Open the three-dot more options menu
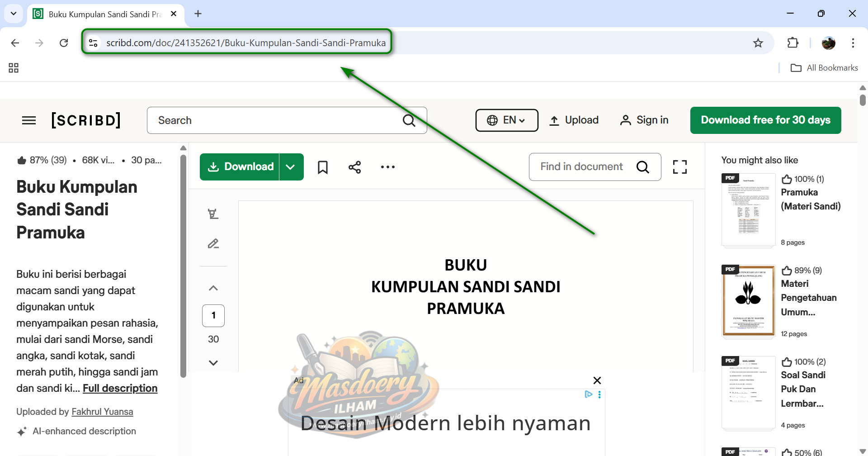Viewport: 868px width, 456px height. click(x=387, y=167)
